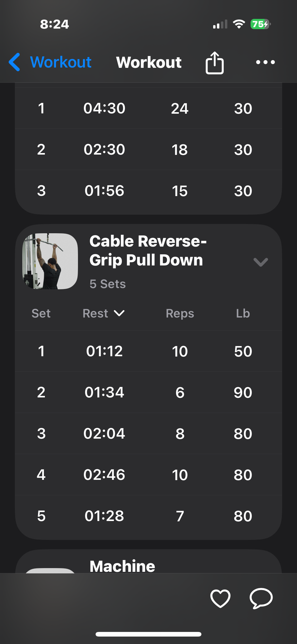Tap the 24 reps value in top card

click(179, 108)
